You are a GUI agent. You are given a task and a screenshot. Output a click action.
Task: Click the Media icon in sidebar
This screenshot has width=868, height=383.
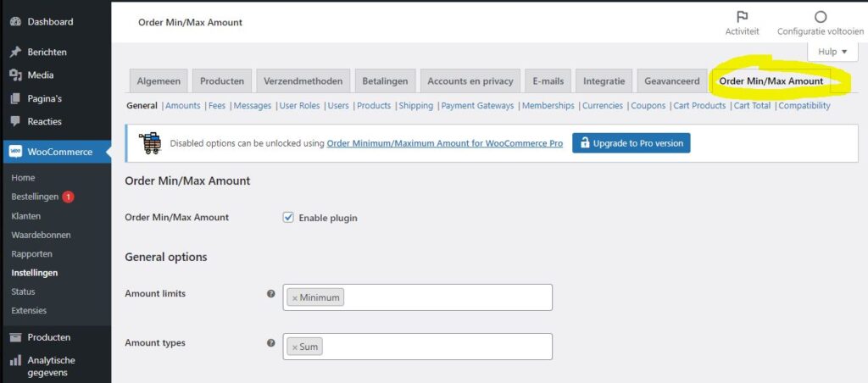pos(15,75)
